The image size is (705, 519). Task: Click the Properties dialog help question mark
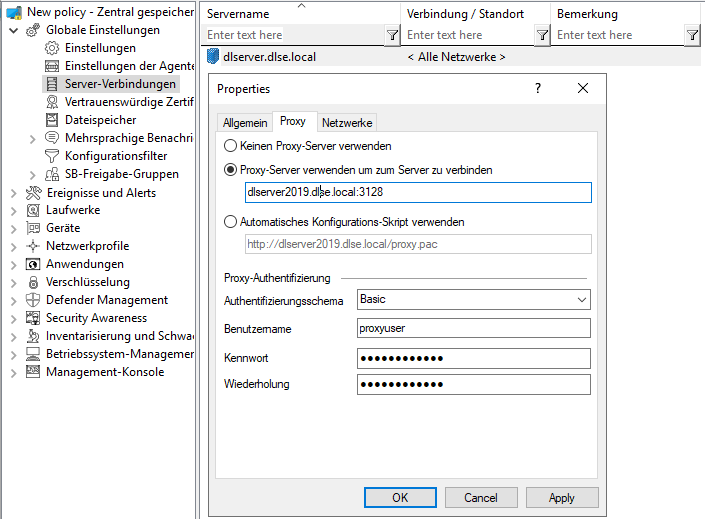(x=538, y=88)
